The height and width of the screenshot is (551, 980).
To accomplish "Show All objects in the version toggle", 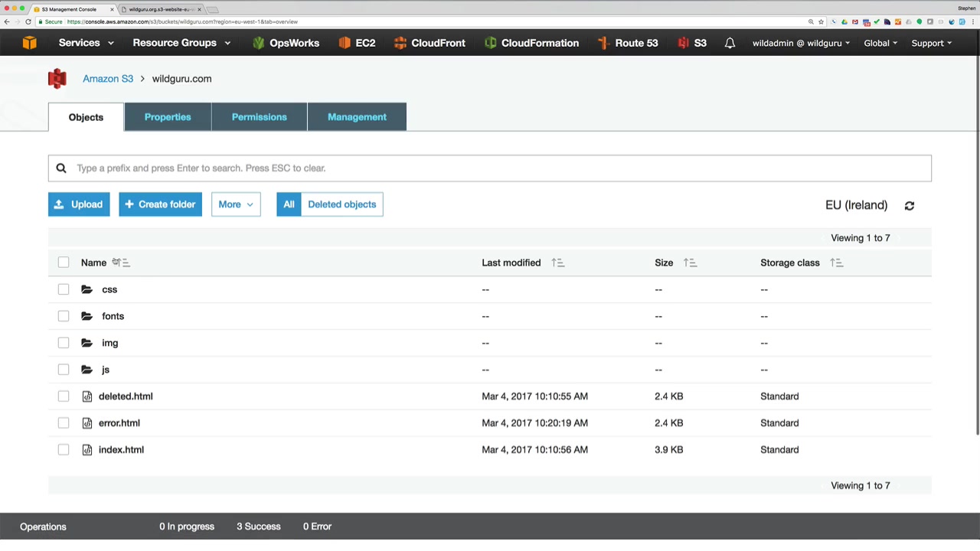I will 289,204.
